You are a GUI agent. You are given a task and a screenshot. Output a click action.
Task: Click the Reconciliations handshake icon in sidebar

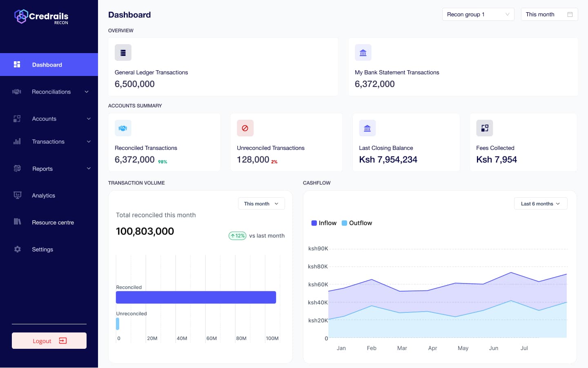pos(17,92)
